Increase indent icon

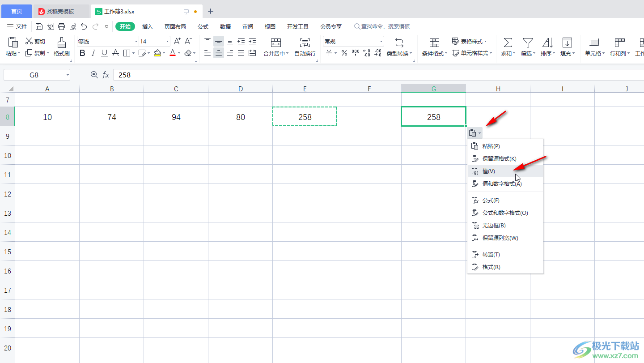tap(252, 41)
